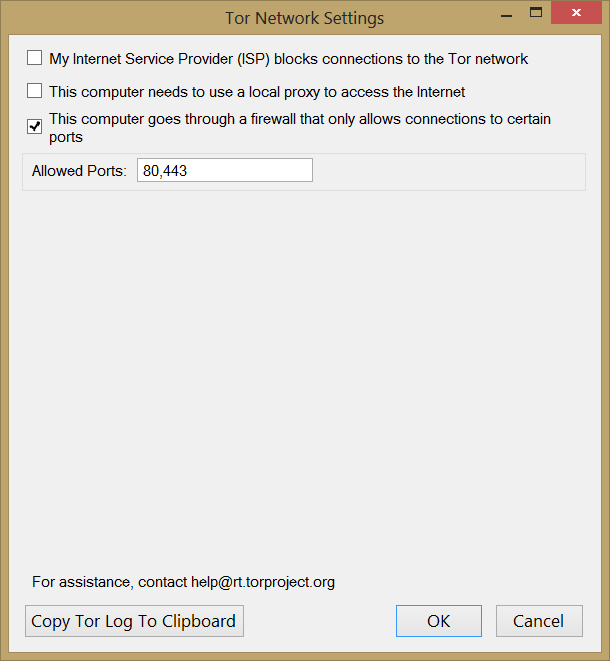Confirm settings with the OK button
Screen dimensions: 610x661
click(x=438, y=621)
